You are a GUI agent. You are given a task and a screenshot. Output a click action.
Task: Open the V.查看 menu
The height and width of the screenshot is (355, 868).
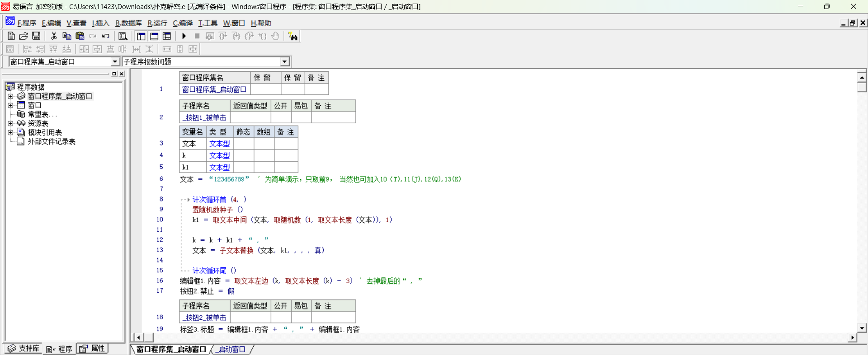pyautogui.click(x=76, y=23)
